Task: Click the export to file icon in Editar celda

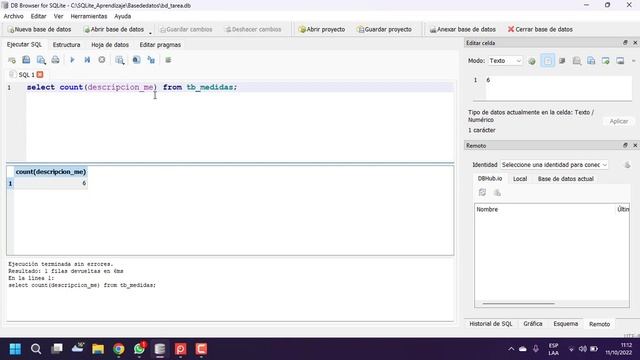Action: pyautogui.click(x=620, y=61)
